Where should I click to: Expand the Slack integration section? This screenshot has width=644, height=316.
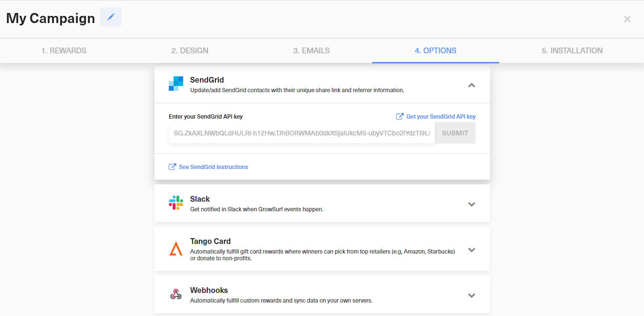471,204
